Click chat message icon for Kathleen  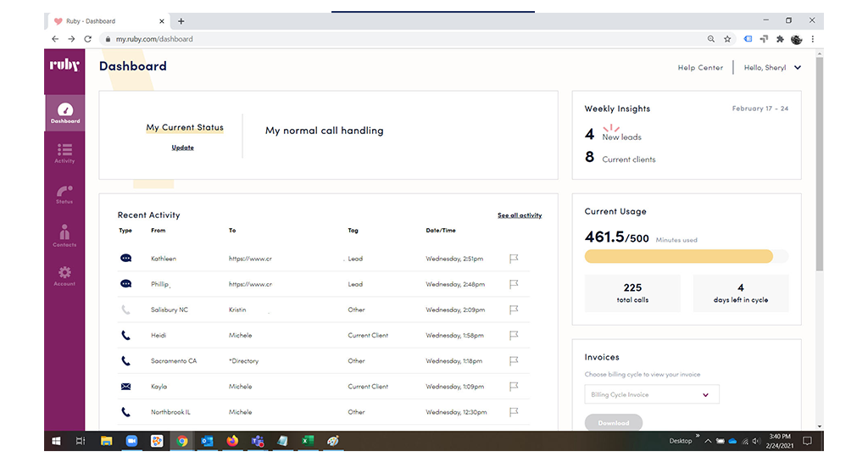(x=125, y=259)
